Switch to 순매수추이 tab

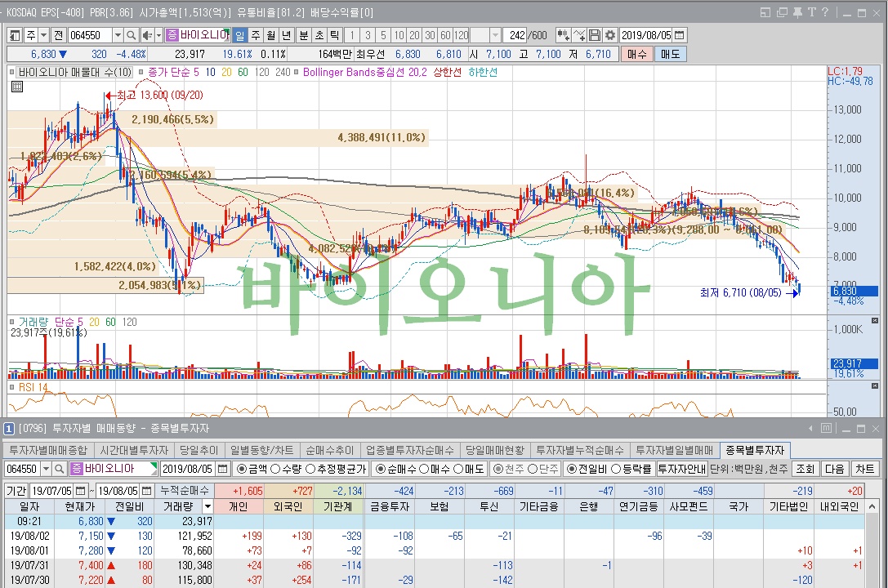pos(329,450)
